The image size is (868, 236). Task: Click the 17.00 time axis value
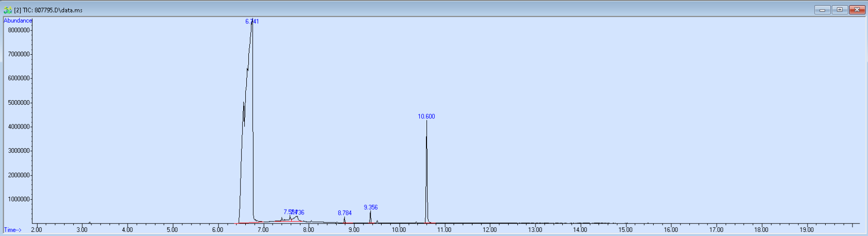tap(716, 230)
